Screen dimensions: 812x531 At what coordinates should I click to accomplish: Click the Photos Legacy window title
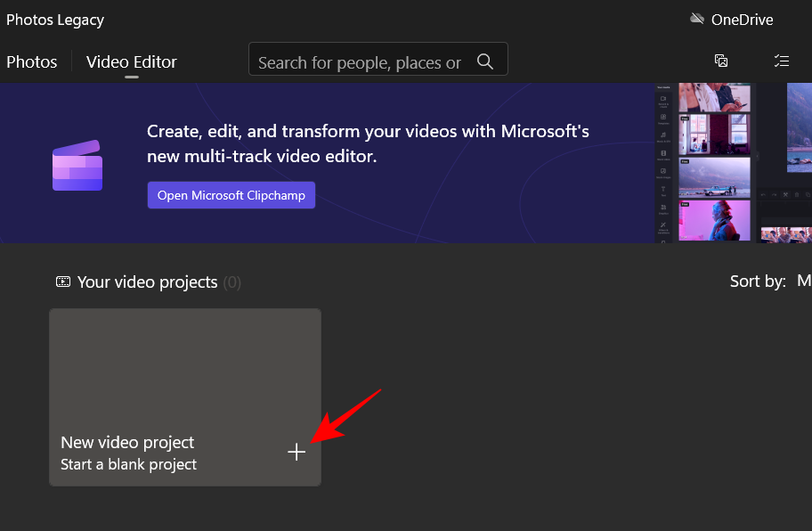coord(55,20)
